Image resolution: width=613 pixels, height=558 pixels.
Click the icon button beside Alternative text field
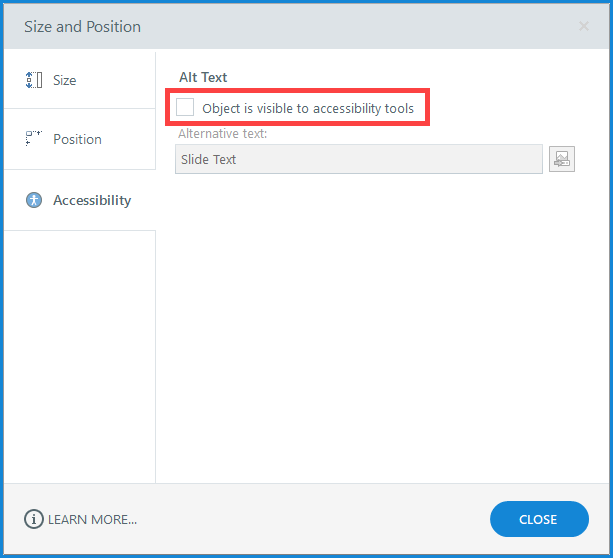pos(562,159)
